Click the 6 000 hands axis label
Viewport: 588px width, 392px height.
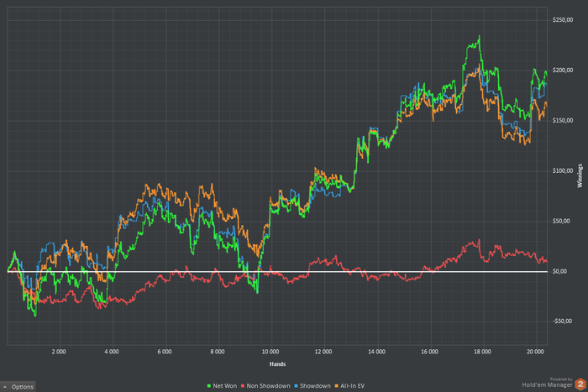(x=165, y=352)
